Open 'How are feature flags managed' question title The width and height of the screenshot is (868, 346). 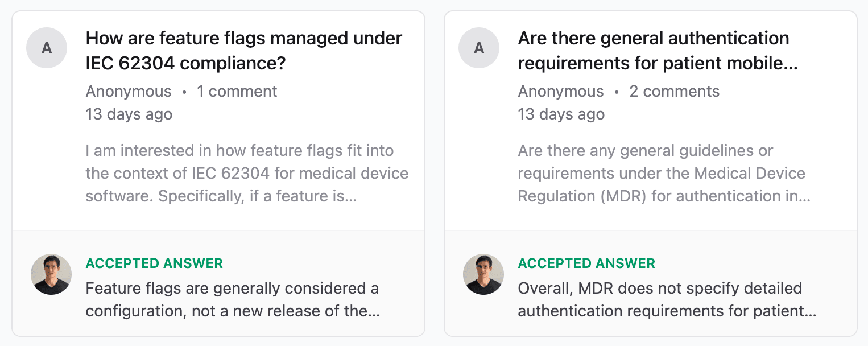(x=244, y=51)
